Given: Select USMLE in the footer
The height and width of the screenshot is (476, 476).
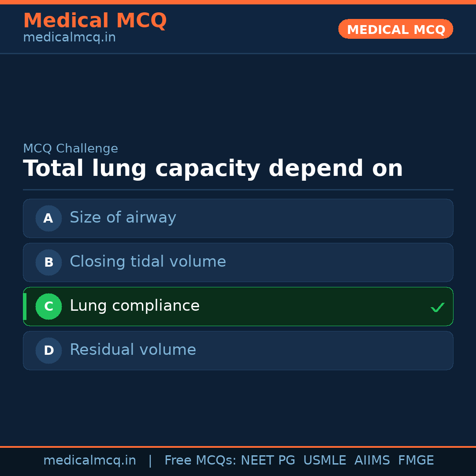Looking at the screenshot, I should coord(324,461).
